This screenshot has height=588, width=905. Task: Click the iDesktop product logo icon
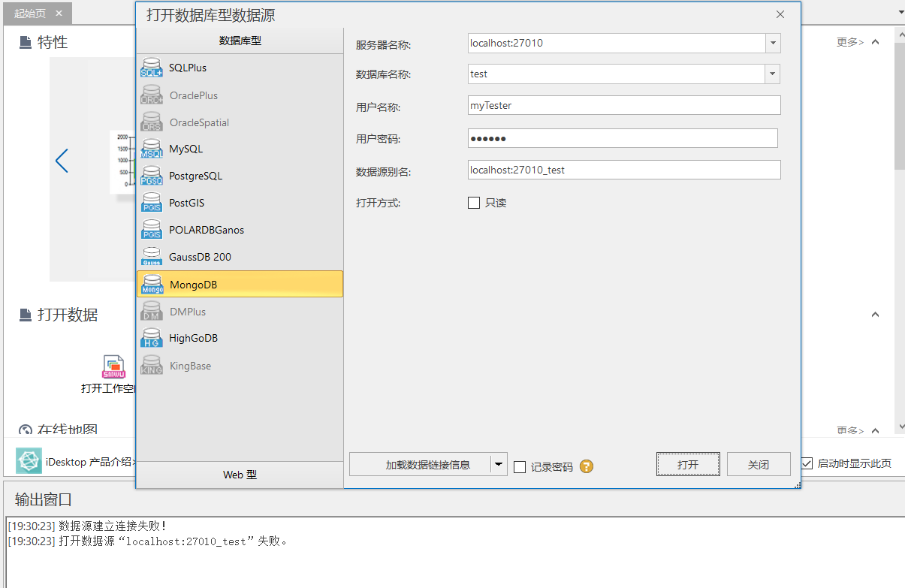29,461
